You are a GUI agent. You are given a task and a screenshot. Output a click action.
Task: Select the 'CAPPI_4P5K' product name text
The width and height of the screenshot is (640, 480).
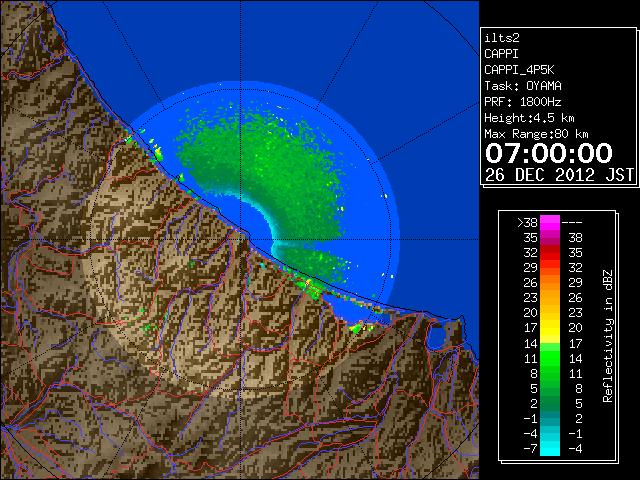[x=519, y=70]
